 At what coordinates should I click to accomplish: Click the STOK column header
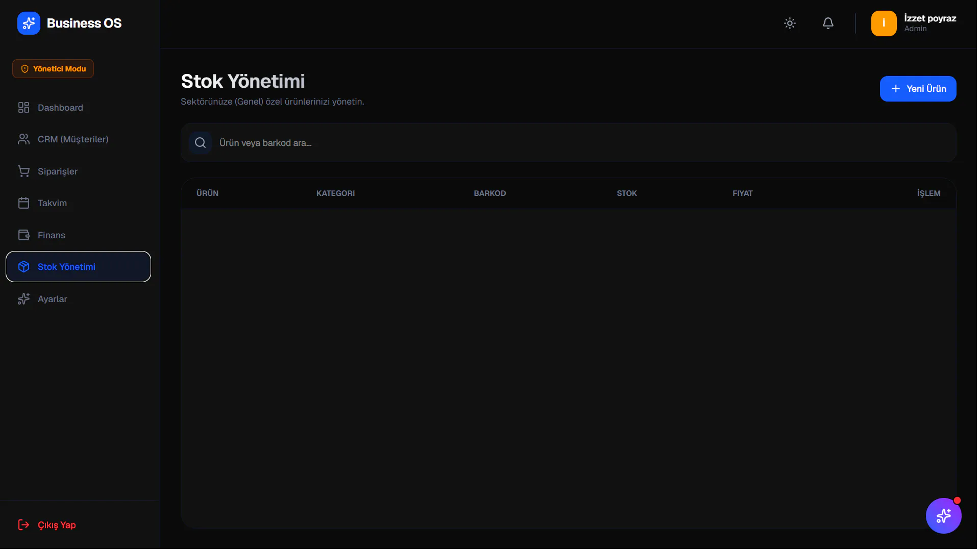[627, 193]
